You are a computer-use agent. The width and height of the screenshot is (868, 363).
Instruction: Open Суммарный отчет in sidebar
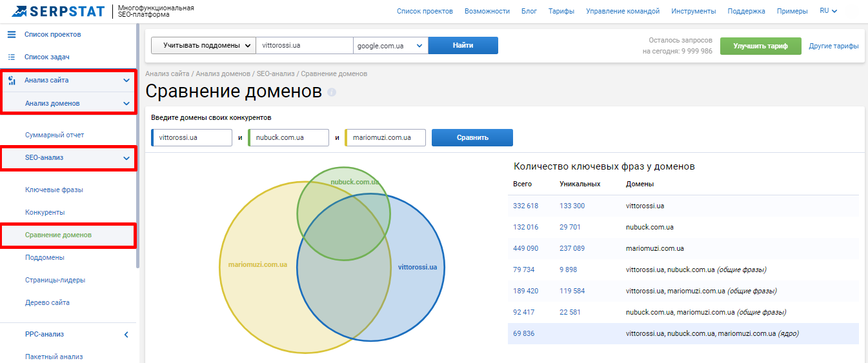(x=55, y=135)
